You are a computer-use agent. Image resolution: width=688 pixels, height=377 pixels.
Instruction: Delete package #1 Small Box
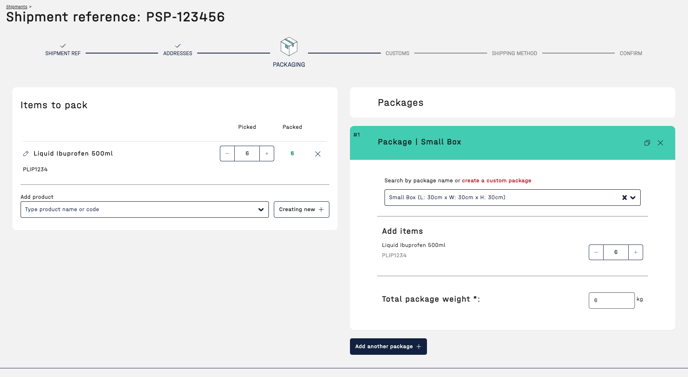(660, 143)
